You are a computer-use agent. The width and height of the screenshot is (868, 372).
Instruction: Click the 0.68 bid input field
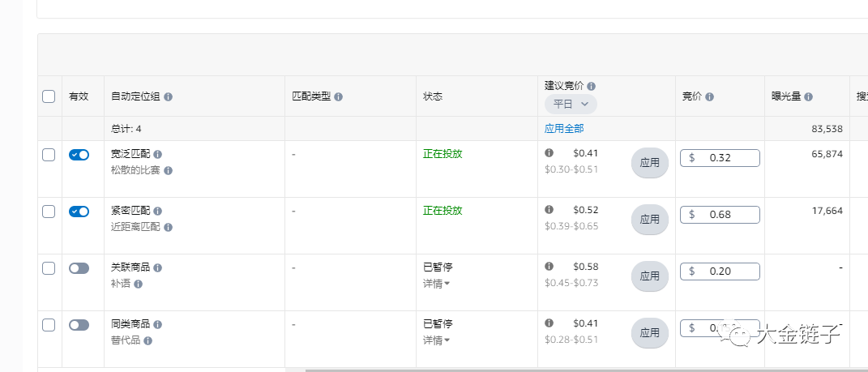[x=720, y=215]
